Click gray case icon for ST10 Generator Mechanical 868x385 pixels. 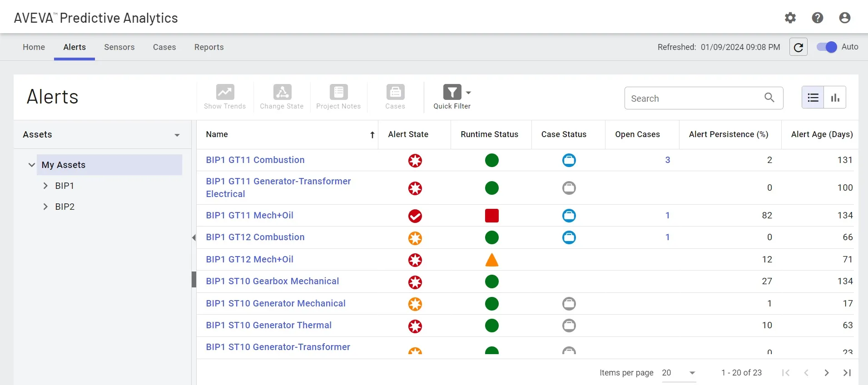569,304
